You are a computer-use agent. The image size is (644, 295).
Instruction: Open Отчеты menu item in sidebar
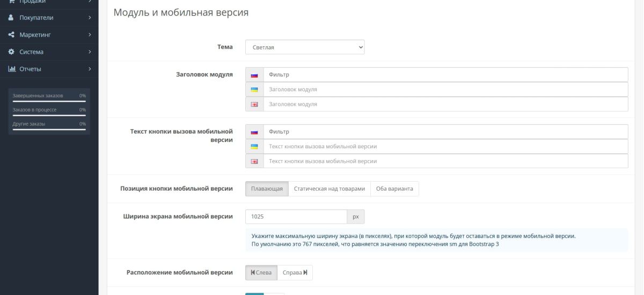coord(49,69)
